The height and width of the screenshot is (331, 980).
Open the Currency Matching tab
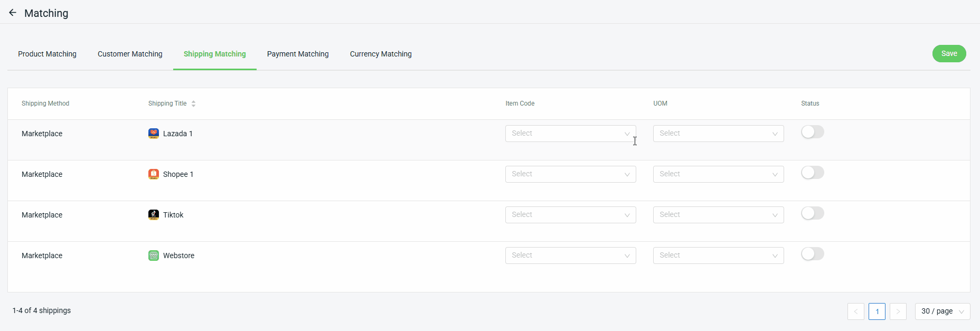[x=381, y=54]
